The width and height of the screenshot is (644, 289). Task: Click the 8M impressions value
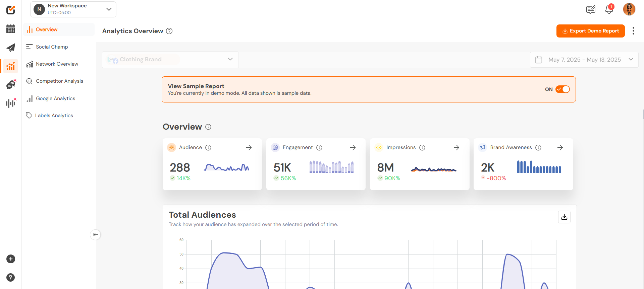click(385, 167)
